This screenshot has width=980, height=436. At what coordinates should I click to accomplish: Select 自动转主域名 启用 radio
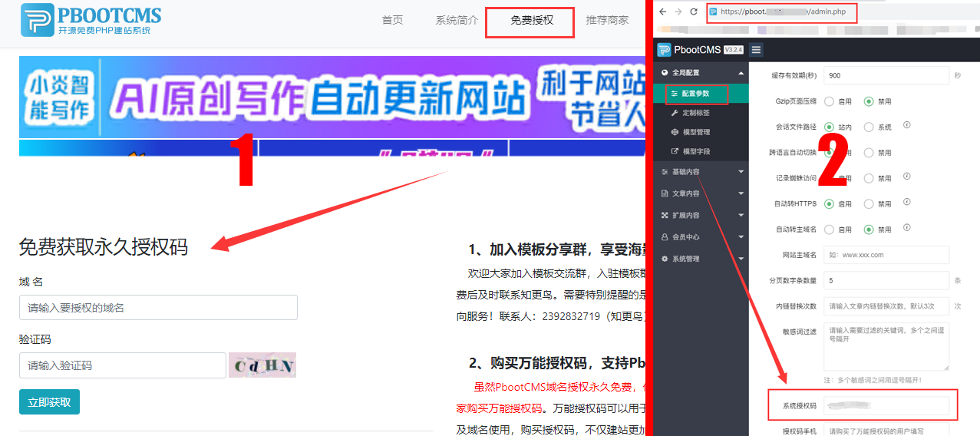[830, 230]
